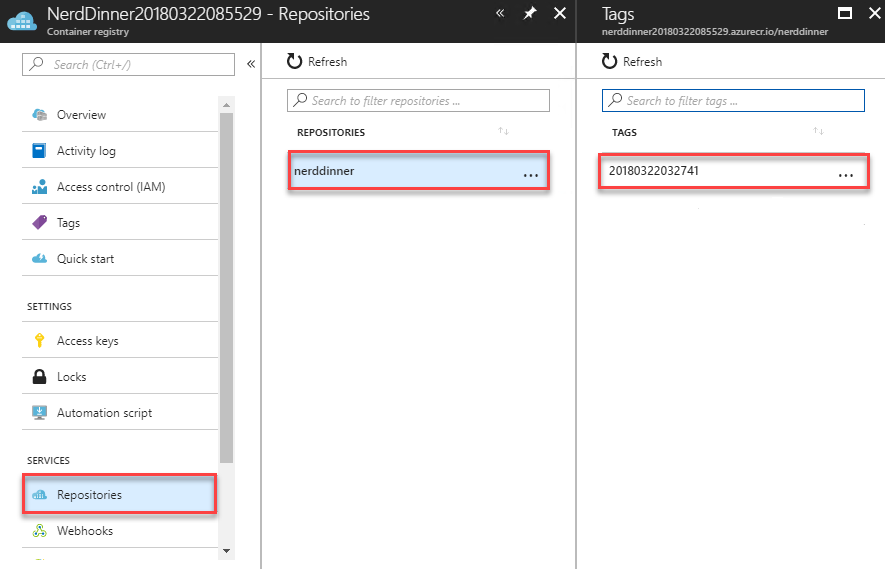The height and width of the screenshot is (569, 885).
Task: Sort the TAGS column
Action: (x=818, y=132)
